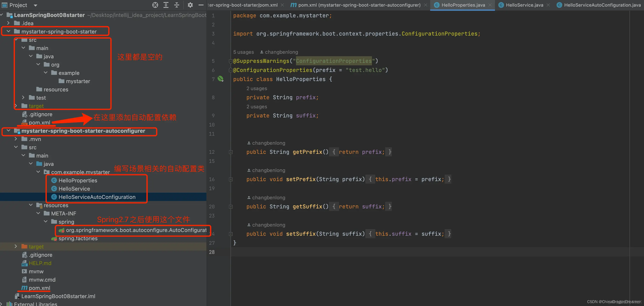This screenshot has height=306, width=644.
Task: Click the Expand All icon in Project toolbar
Action: point(166,5)
